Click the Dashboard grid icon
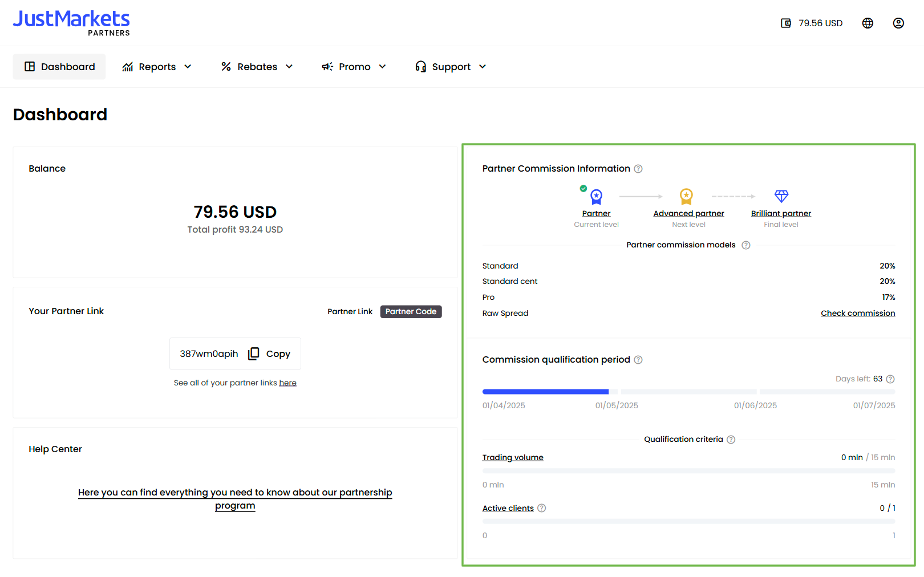The image size is (924, 577). point(30,67)
